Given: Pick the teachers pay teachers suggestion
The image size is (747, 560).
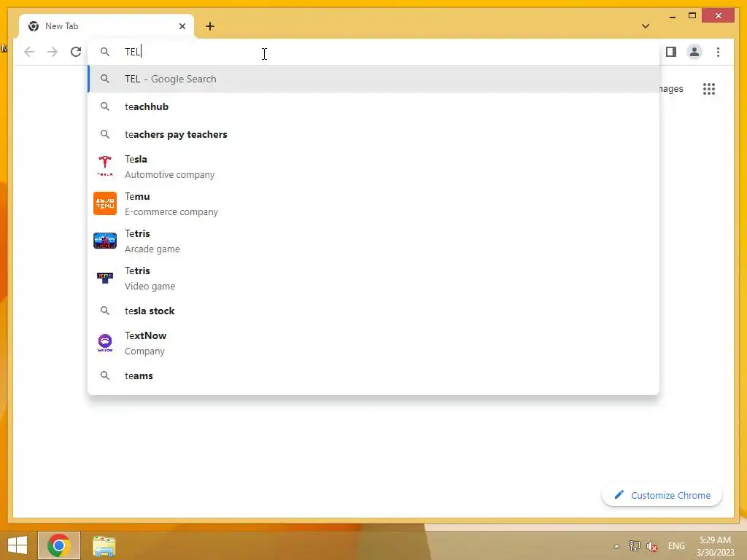Looking at the screenshot, I should coord(374,134).
